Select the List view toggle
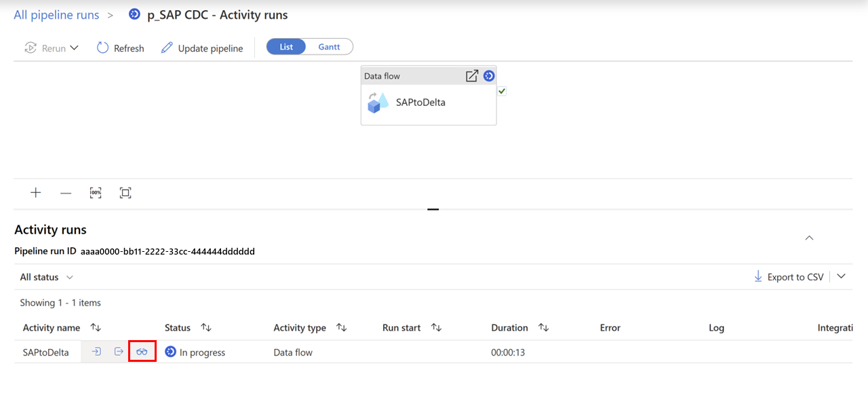Screen dimensions: 868x408 coord(285,46)
